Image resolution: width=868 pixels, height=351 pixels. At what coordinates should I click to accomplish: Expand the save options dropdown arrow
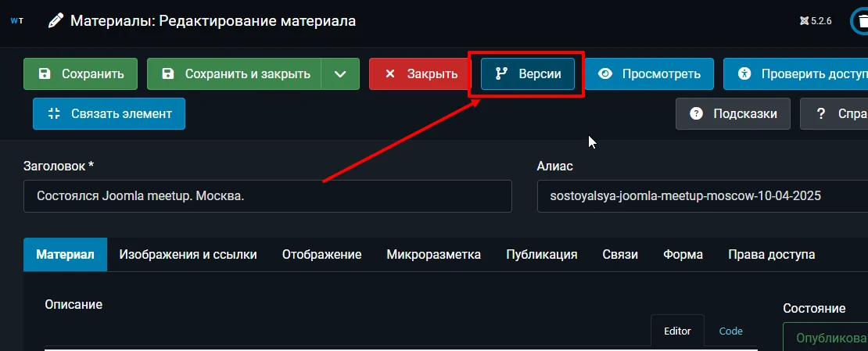pyautogui.click(x=340, y=73)
